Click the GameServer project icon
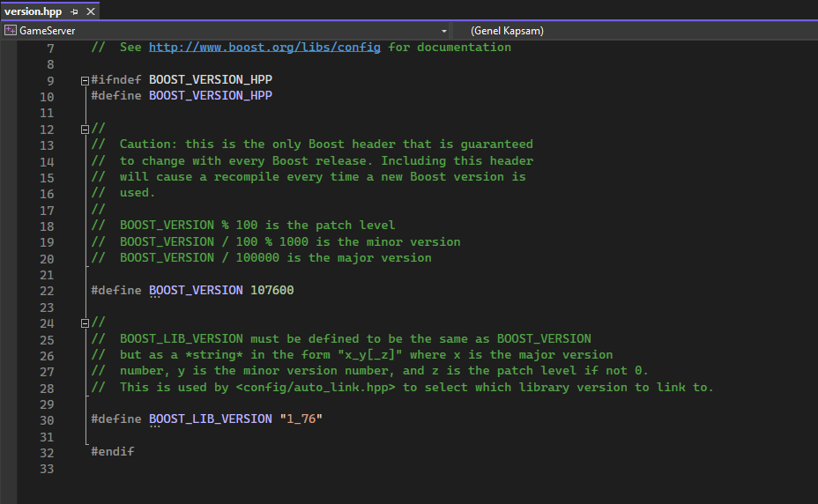 [x=10, y=30]
